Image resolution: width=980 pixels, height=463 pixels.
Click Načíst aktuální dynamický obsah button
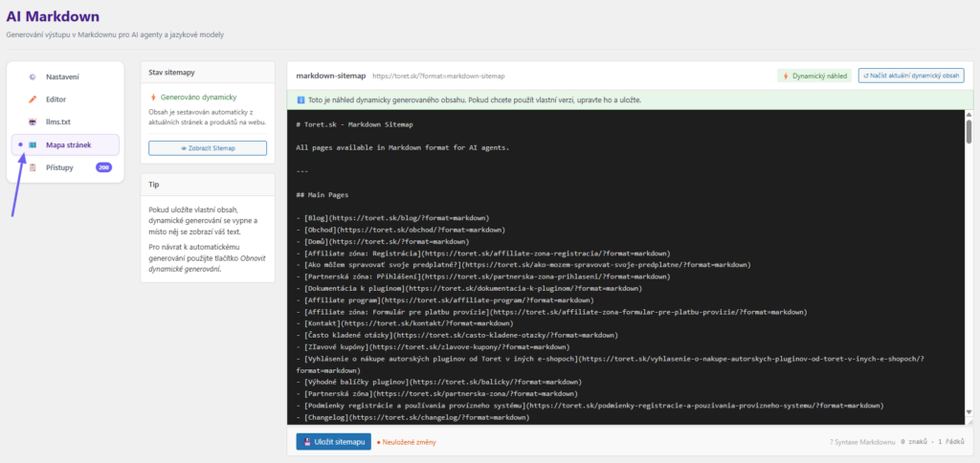(x=911, y=76)
